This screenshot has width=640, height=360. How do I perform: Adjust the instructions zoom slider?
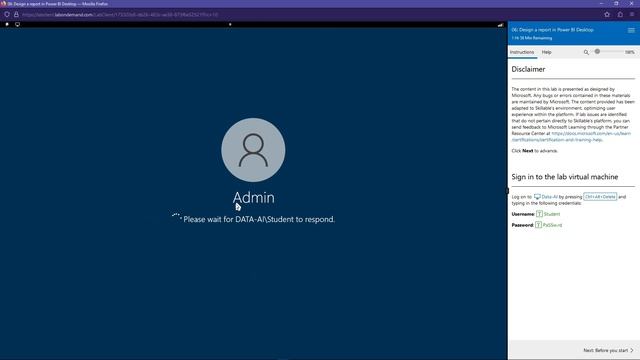pos(597,51)
